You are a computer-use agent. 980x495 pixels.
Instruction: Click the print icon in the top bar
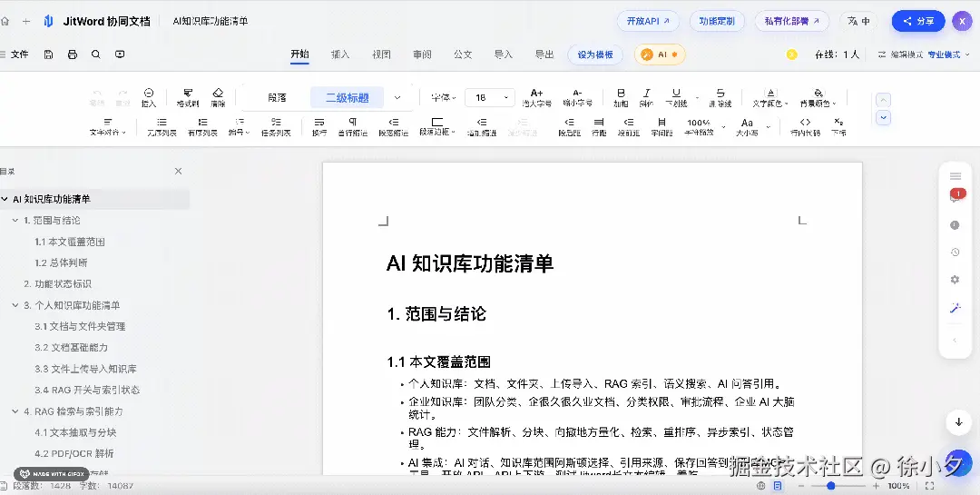(x=73, y=54)
